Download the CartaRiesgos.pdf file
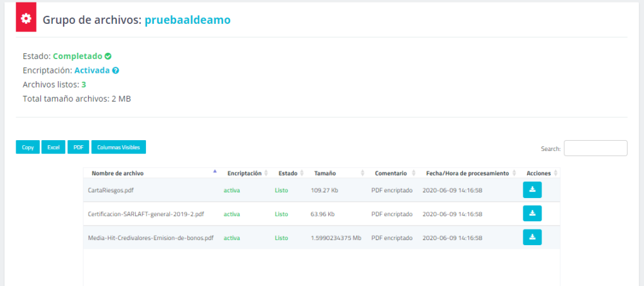Viewport: 644px width, 286px height. tap(532, 190)
